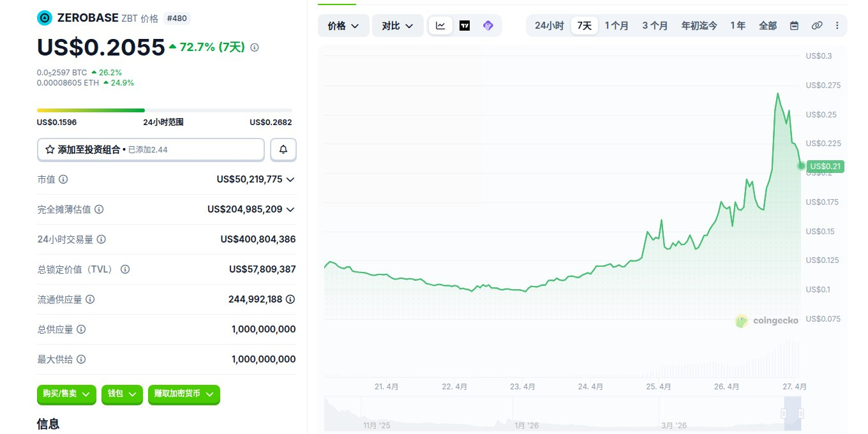Click the US$0.2682 24h high value
The image size is (868, 434).
coord(271,122)
